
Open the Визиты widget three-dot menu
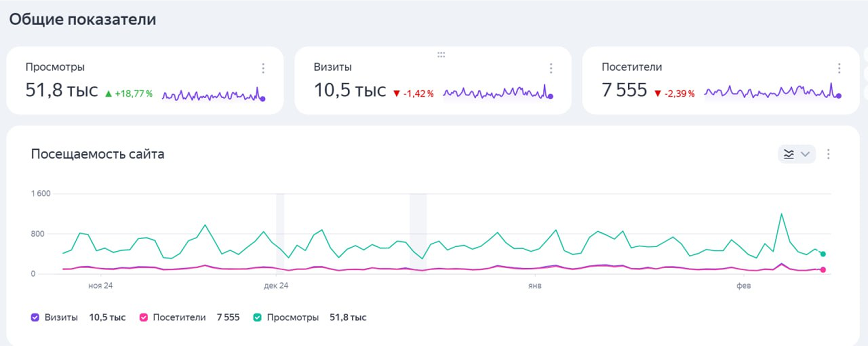point(551,68)
